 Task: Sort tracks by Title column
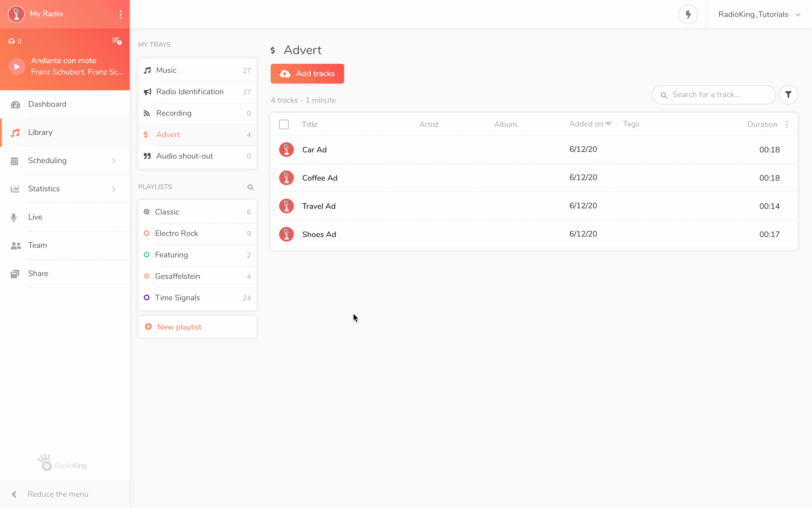click(x=309, y=124)
